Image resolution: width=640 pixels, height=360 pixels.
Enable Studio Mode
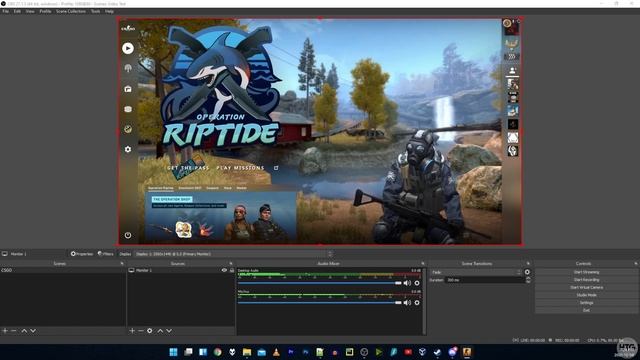click(x=586, y=295)
